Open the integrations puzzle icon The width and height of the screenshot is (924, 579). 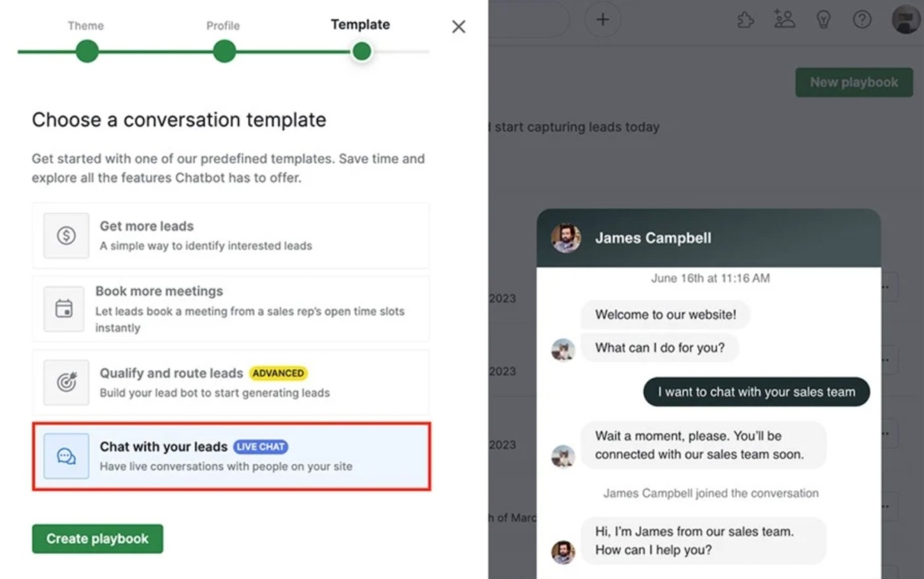[x=745, y=19]
